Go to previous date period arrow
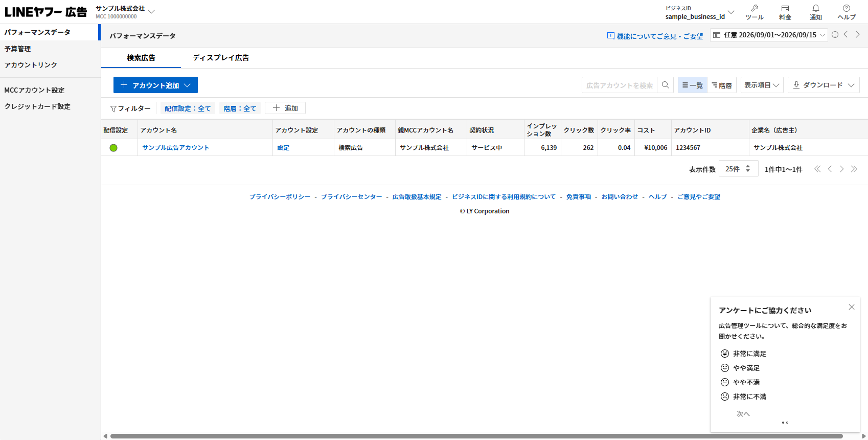868x440 pixels. [846, 34]
